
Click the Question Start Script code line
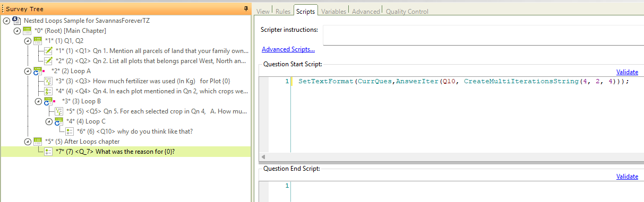pyautogui.click(x=463, y=81)
